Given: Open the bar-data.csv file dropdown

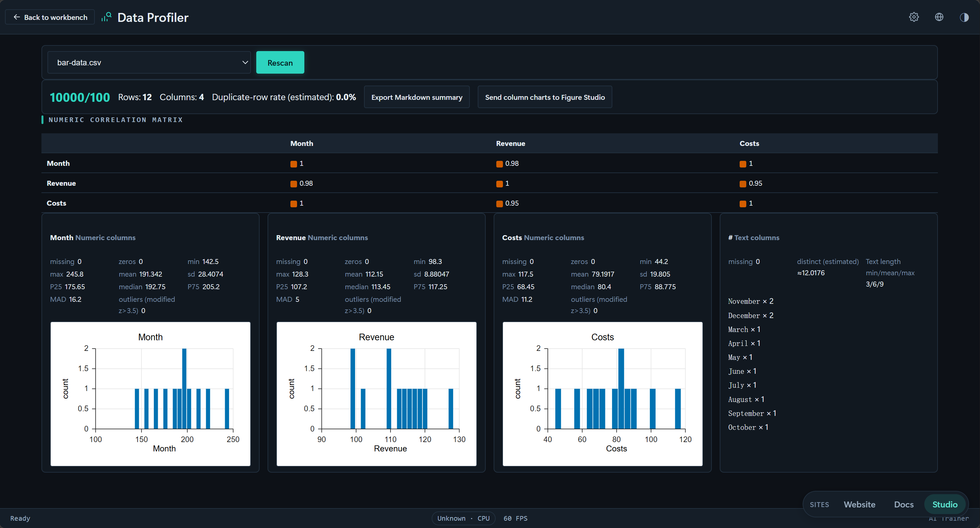Looking at the screenshot, I should [149, 62].
